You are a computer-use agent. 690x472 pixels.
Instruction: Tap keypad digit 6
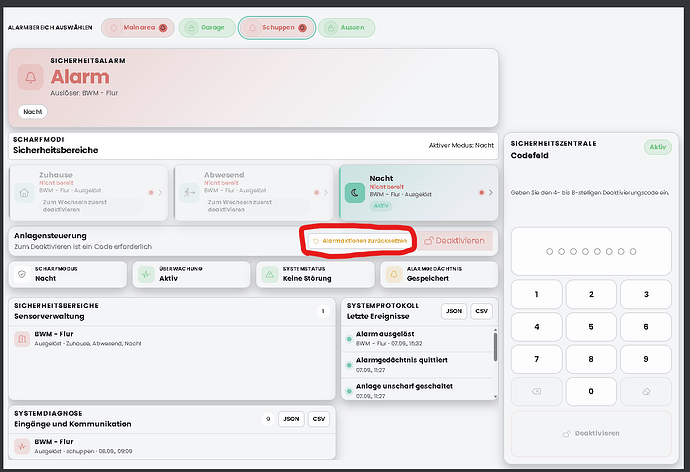[x=646, y=327]
